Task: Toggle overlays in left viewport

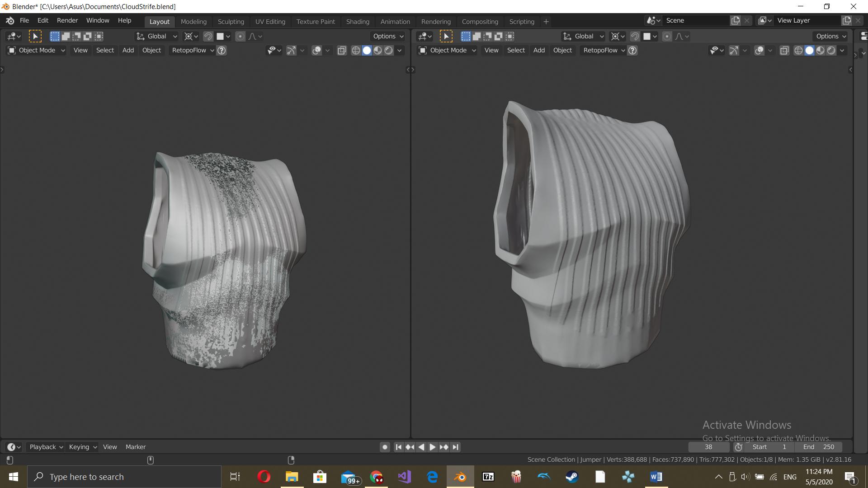Action: [316, 50]
